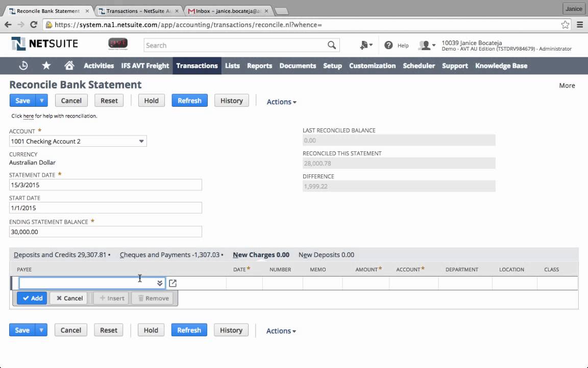The width and height of the screenshot is (588, 368).
Task: Expand the top Actions menu
Action: pyautogui.click(x=281, y=102)
